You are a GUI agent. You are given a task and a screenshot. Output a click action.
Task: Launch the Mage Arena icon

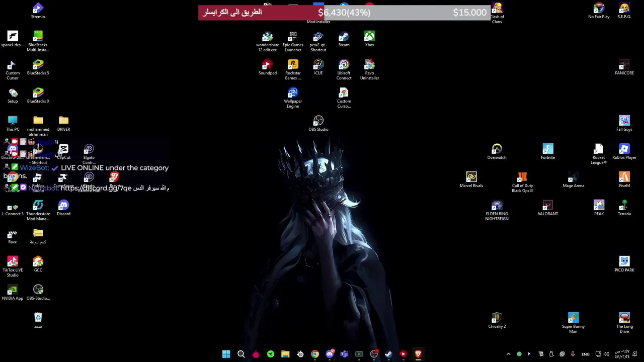pyautogui.click(x=574, y=180)
